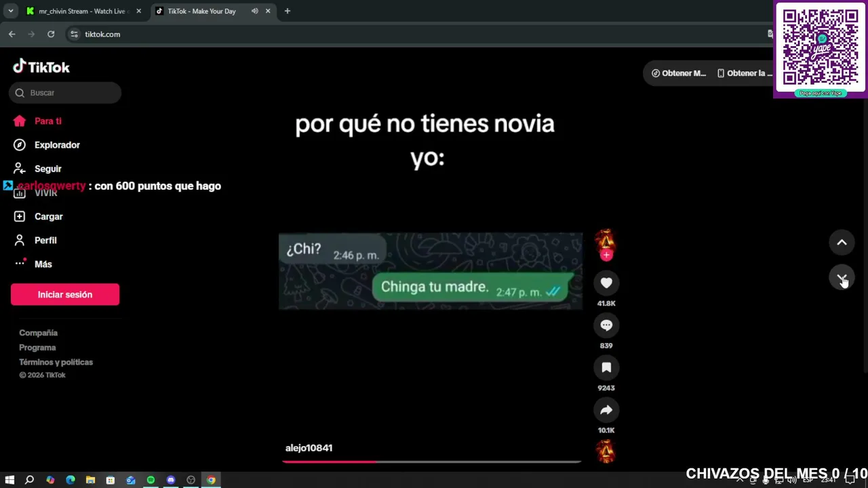Image resolution: width=868 pixels, height=488 pixels.
Task: Focus the Buscar search field
Action: pyautogui.click(x=65, y=93)
